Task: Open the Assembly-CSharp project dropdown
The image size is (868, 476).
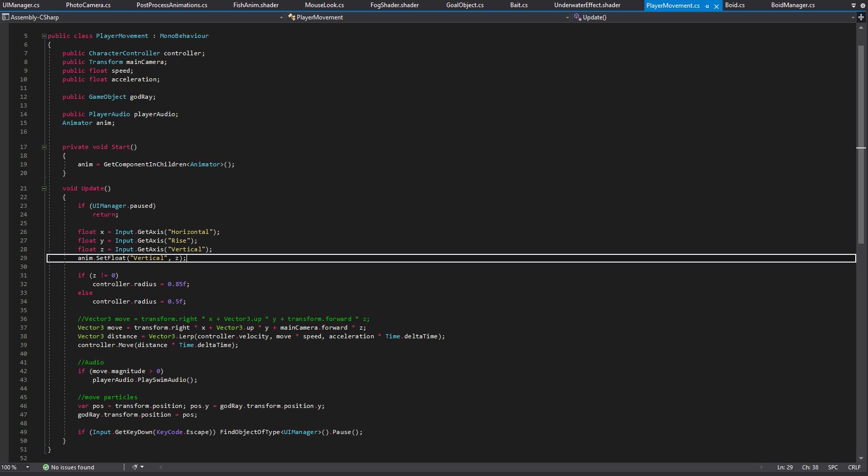Action: 281,17
